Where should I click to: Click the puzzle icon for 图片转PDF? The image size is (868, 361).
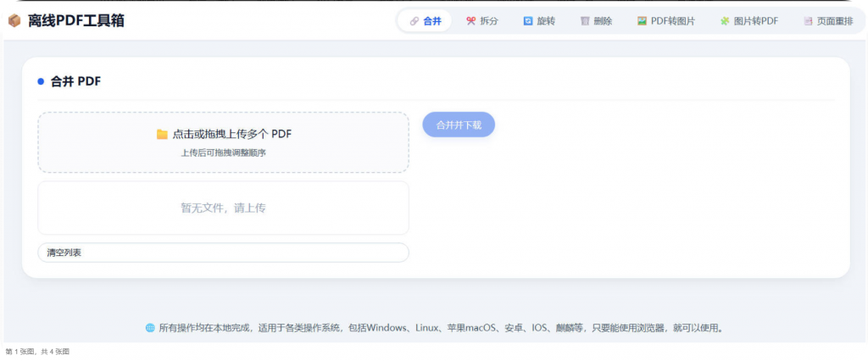725,21
